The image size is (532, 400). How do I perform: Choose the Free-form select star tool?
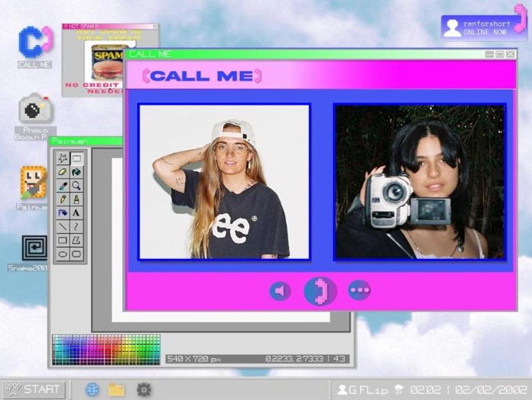tap(63, 158)
